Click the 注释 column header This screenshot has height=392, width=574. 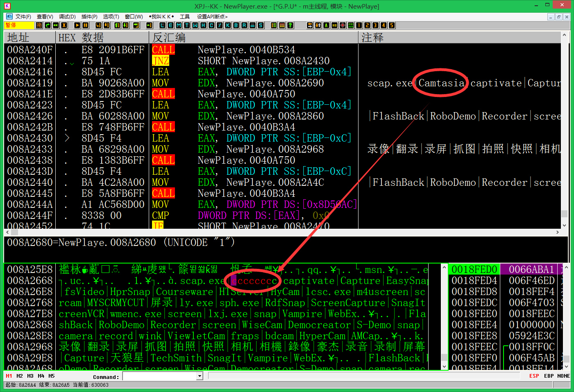(460, 38)
